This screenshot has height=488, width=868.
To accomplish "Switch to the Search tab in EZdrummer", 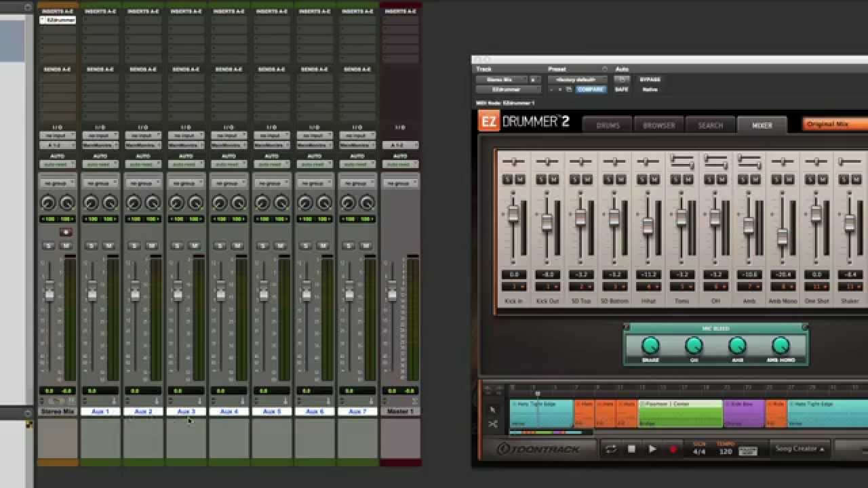I will click(710, 125).
